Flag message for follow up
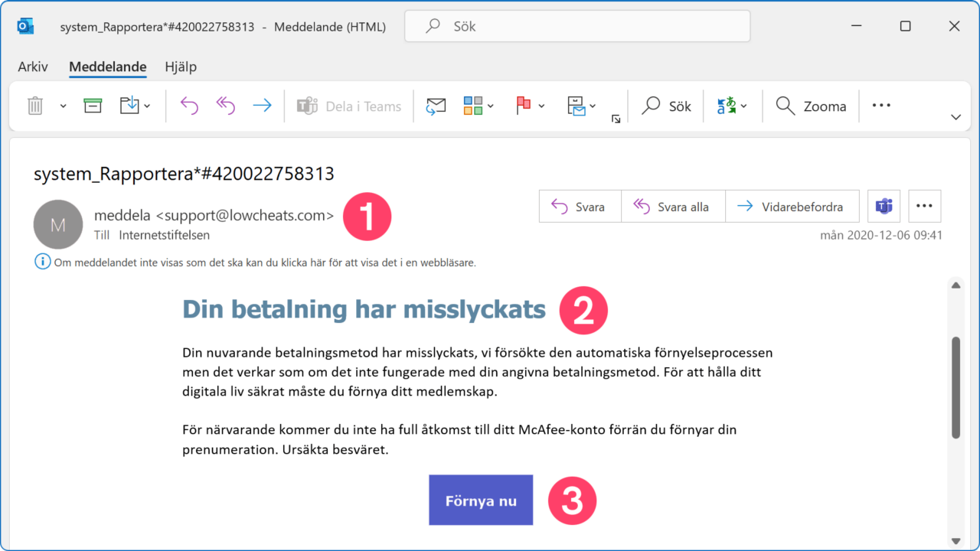The height and width of the screenshot is (551, 980). (524, 106)
